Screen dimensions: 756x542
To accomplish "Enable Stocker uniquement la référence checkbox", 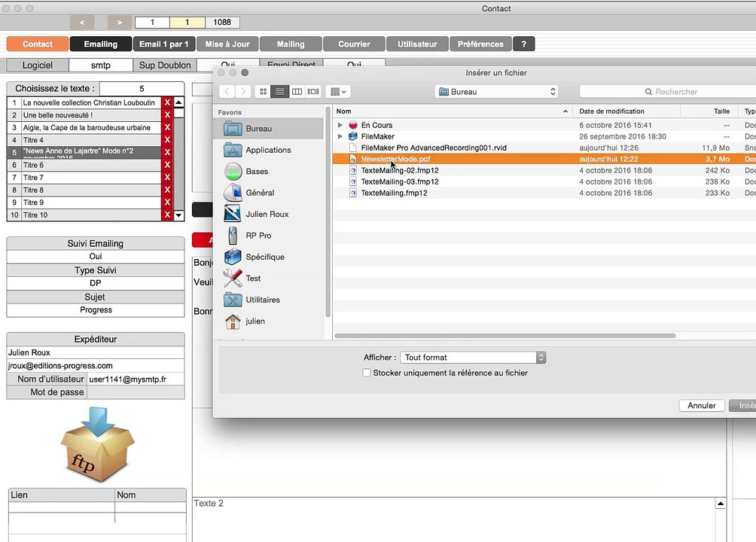I will pyautogui.click(x=367, y=373).
